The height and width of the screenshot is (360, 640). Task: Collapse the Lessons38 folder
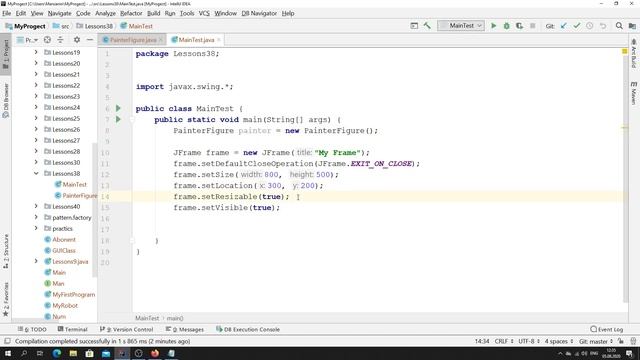tap(36, 173)
